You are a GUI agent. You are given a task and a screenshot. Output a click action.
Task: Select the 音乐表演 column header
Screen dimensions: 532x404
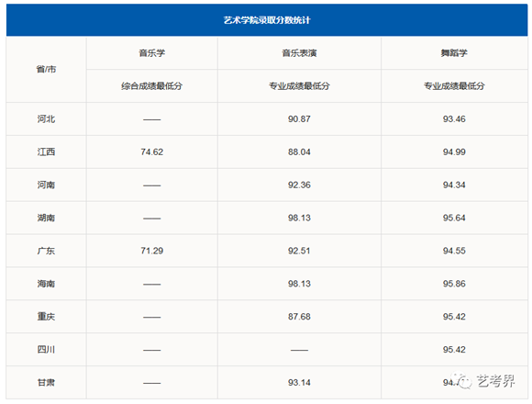[x=299, y=53]
